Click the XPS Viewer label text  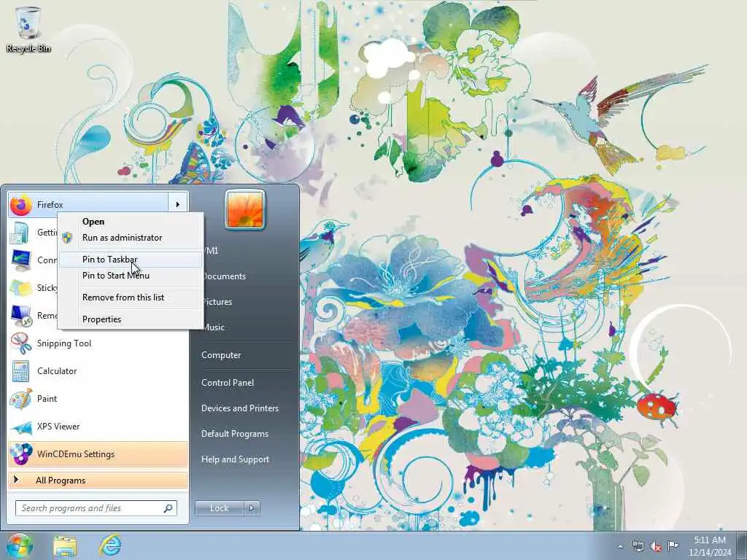coord(58,427)
